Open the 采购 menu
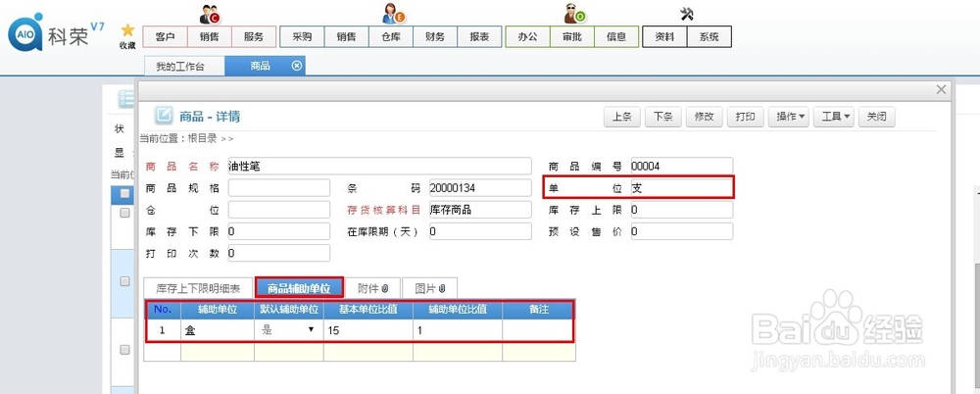This screenshot has height=394, width=980. 302,37
